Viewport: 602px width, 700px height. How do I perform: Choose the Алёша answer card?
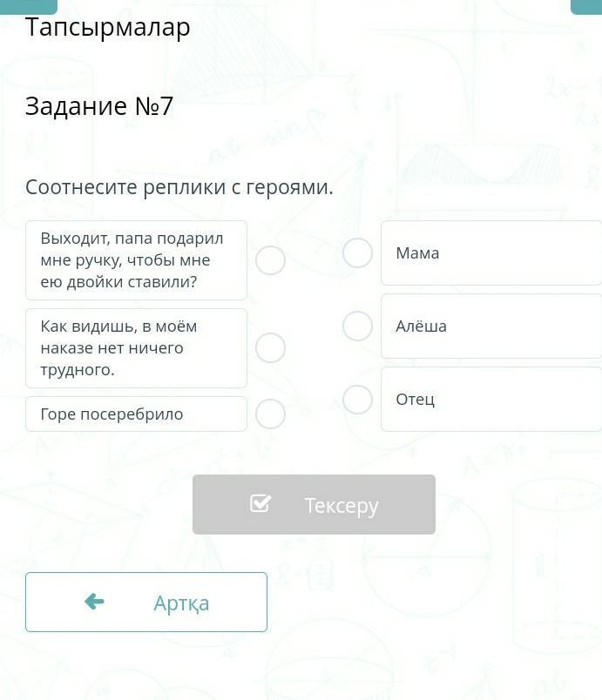490,326
